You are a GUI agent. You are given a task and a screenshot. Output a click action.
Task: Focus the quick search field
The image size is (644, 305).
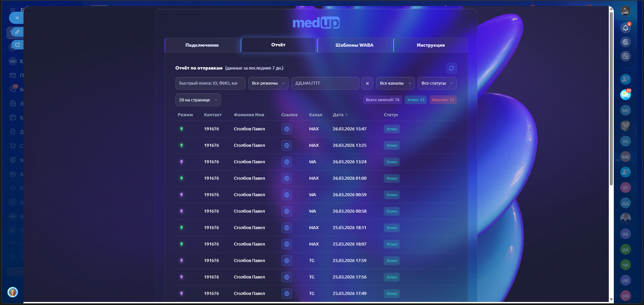(x=210, y=83)
